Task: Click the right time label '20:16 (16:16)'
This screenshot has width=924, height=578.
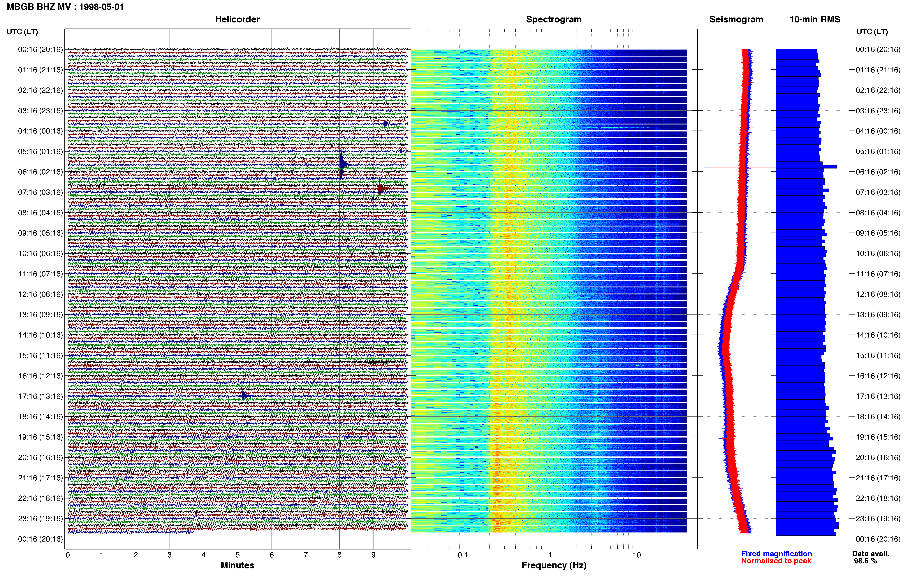Action: click(x=878, y=457)
